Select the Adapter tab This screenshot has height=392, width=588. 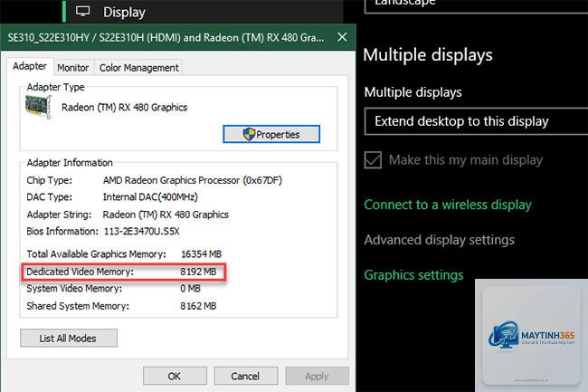pyautogui.click(x=30, y=66)
